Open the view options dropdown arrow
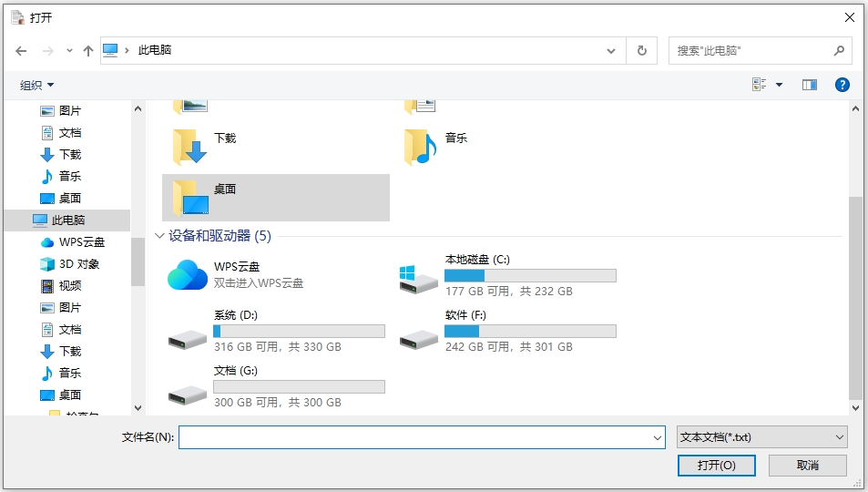This screenshot has width=868, height=492. coord(779,86)
